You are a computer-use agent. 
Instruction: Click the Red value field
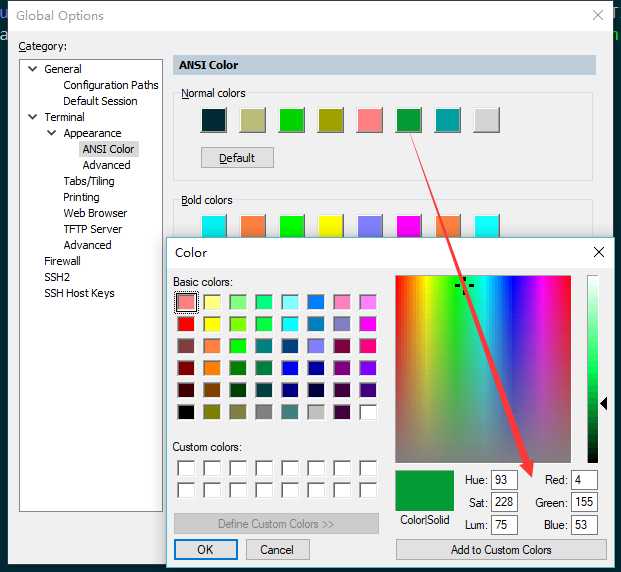coord(584,480)
